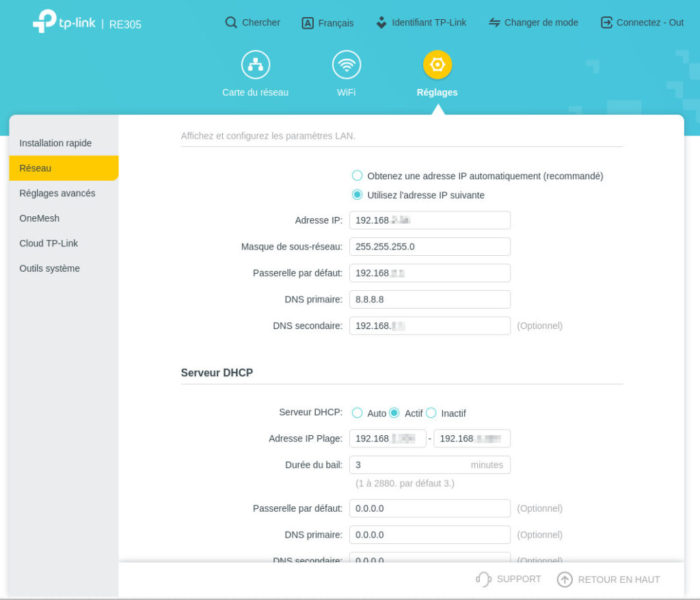The height and width of the screenshot is (600, 700).
Task: Open Carte du réseau network map icon
Action: pos(256,65)
